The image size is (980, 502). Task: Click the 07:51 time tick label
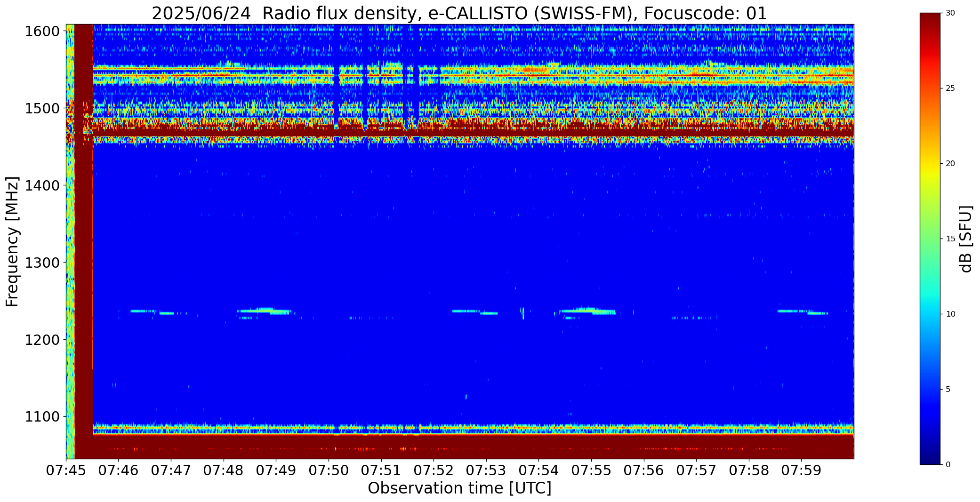(x=381, y=470)
